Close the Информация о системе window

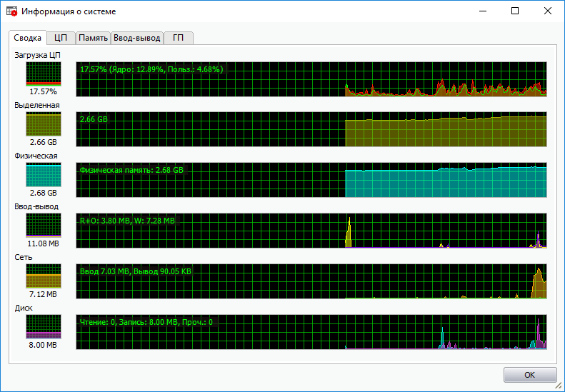point(548,11)
